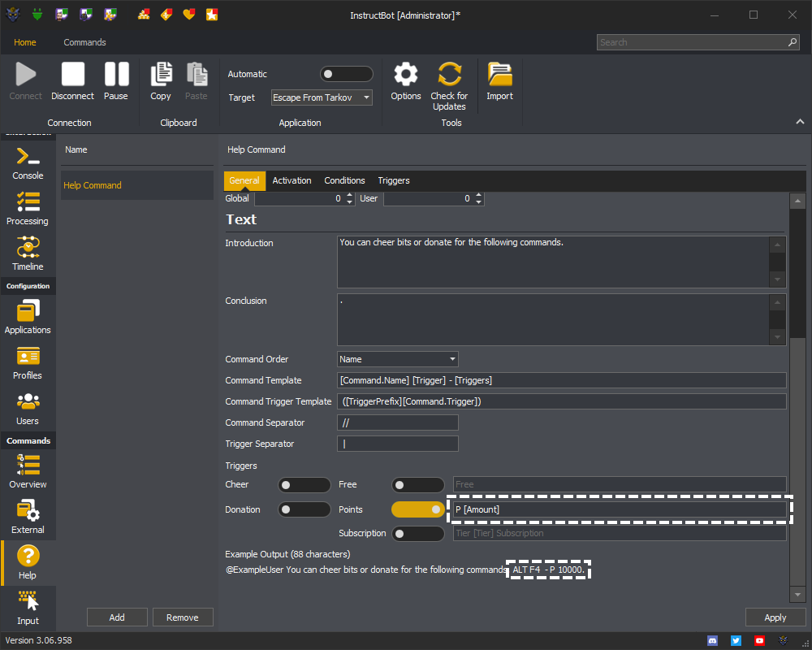Open External commands in sidebar
The height and width of the screenshot is (650, 812).
tap(28, 518)
